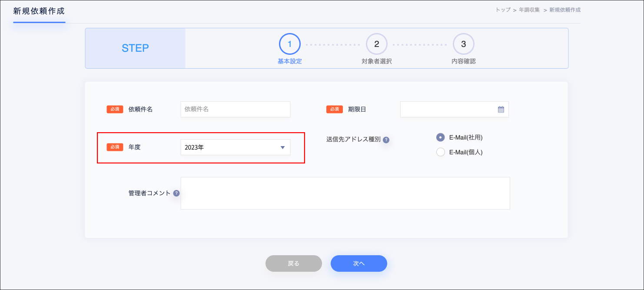This screenshot has height=290, width=644.
Task: Click the 年度 field label
Action: (x=135, y=147)
